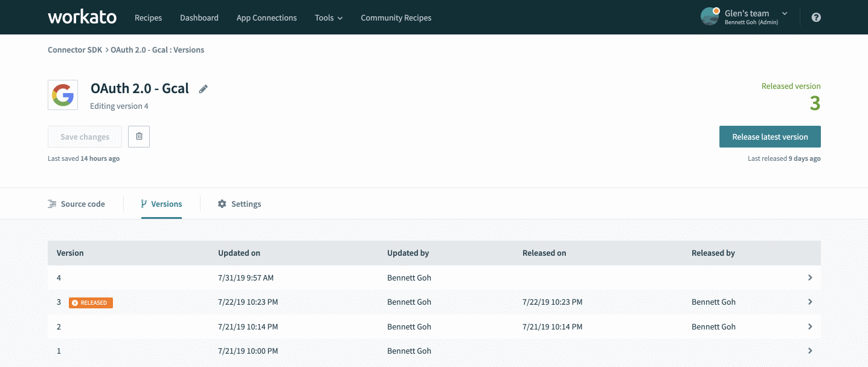Go to Community Recipes in the navigation
Viewport: 868px width, 367px height.
pos(396,18)
